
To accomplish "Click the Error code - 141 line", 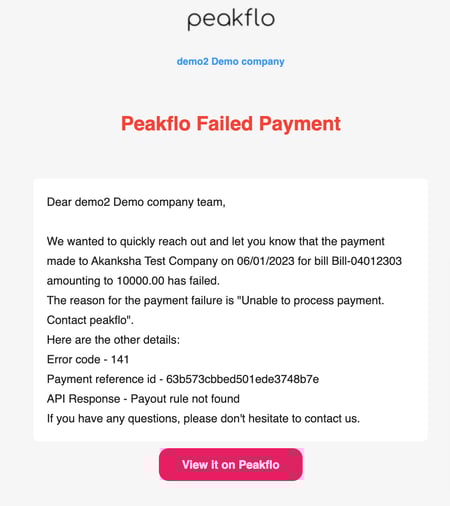I will (88, 359).
